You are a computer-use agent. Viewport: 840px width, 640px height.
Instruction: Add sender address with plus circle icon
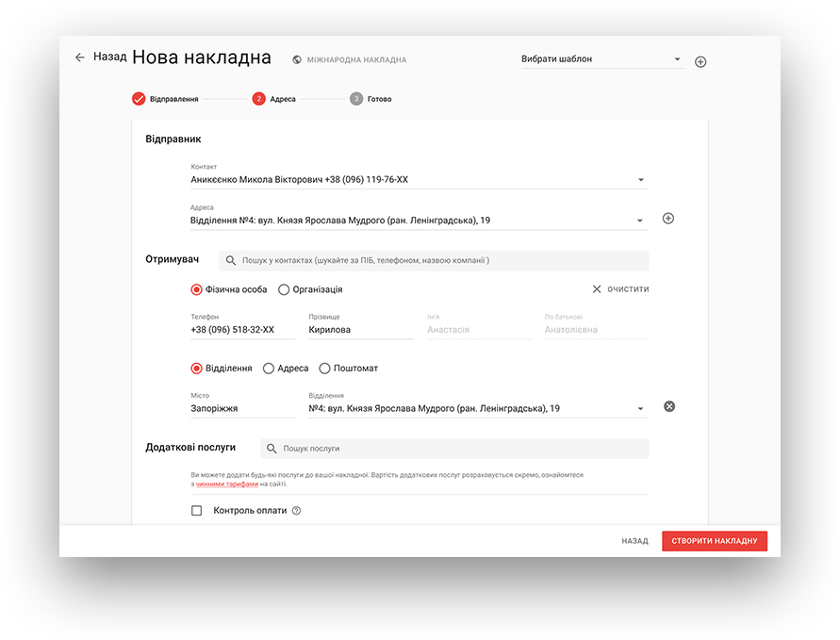(x=668, y=218)
